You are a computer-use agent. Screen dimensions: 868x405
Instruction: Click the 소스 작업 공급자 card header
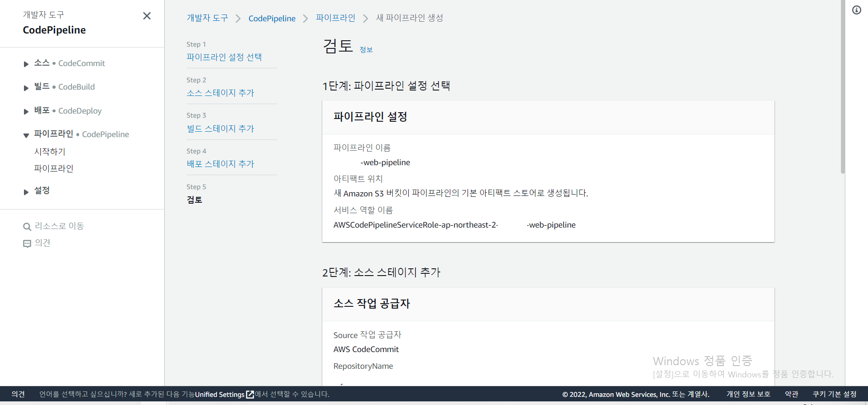click(548, 304)
